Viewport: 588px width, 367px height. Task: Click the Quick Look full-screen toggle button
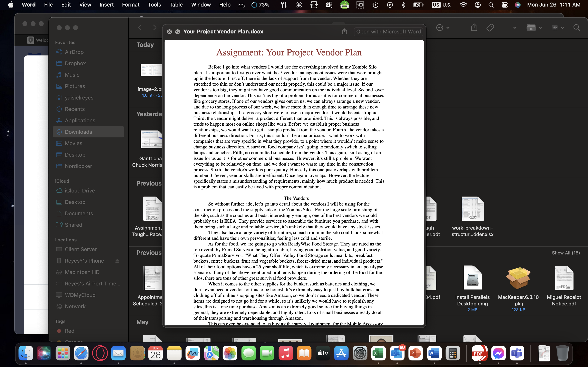pos(178,32)
